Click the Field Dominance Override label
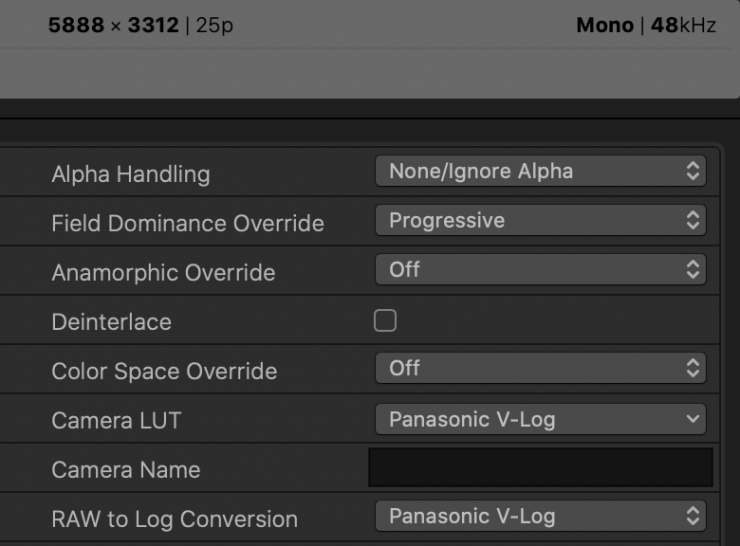The image size is (740, 546). tap(187, 223)
